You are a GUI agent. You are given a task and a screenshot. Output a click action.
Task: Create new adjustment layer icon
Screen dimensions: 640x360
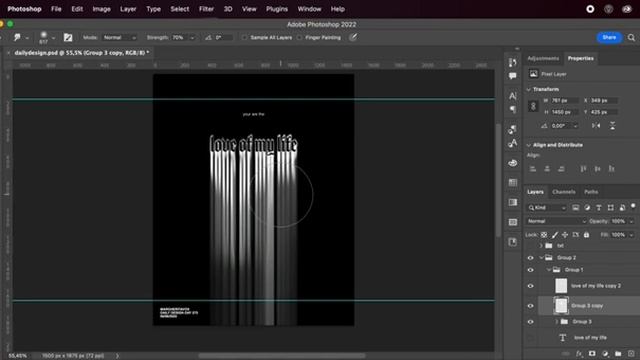click(x=605, y=353)
